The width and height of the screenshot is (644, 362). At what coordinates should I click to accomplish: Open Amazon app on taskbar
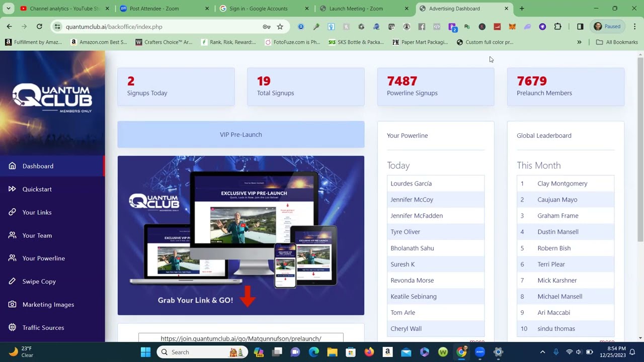click(387, 352)
